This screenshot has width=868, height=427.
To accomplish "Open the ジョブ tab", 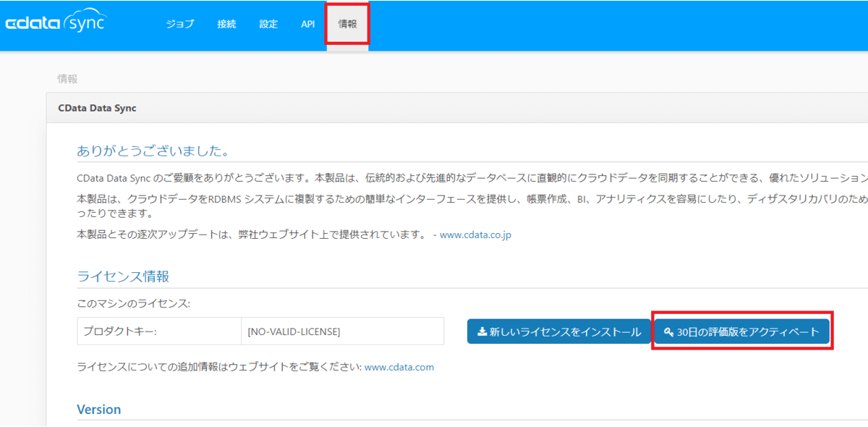I will coord(180,24).
